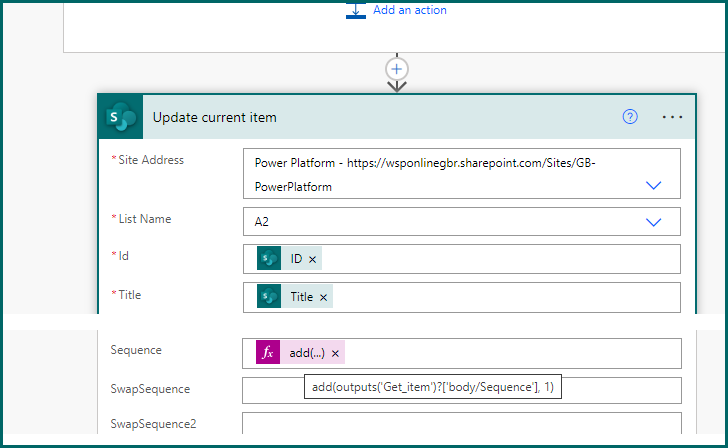Click the Add an action icon
This screenshot has height=448, width=728.
point(356,10)
